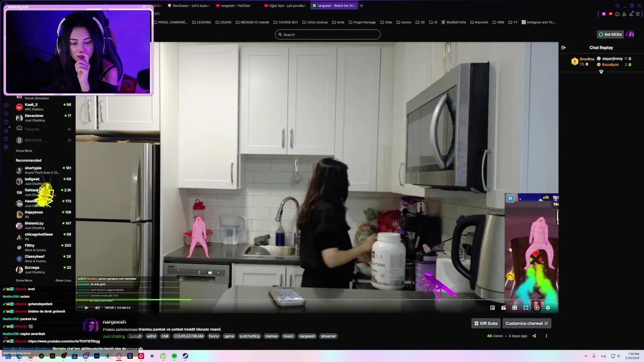This screenshot has width=644, height=362.
Task: Open lifeismizzy recommended channel
Action: [x=43, y=225]
